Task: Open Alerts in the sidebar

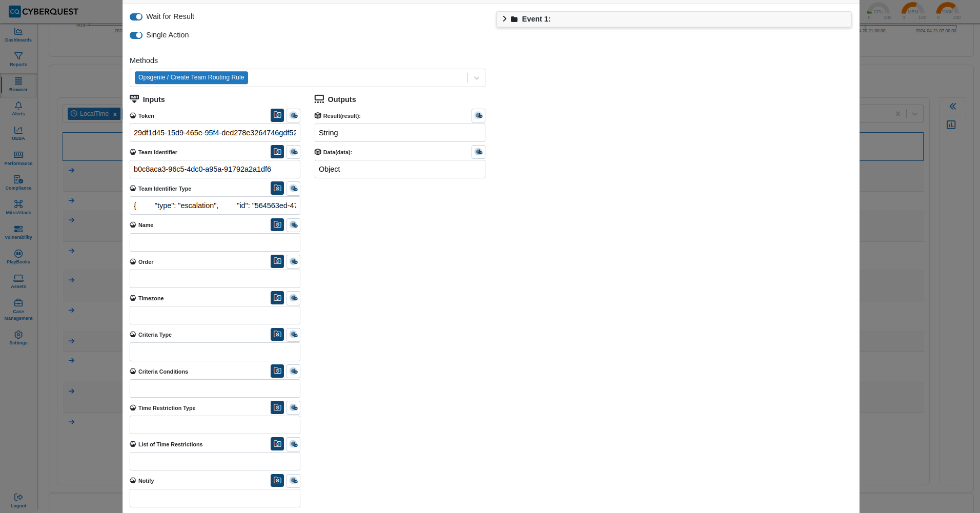Action: [x=18, y=109]
